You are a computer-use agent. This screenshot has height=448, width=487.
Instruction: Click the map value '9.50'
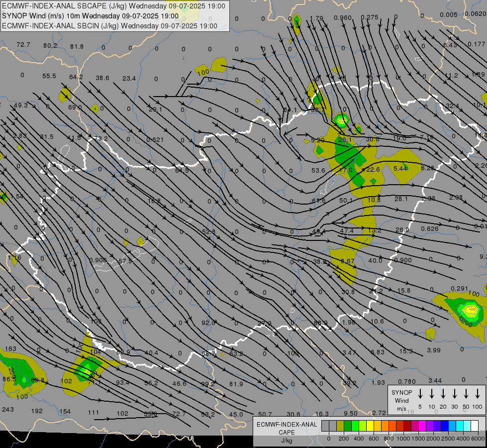click(x=351, y=414)
